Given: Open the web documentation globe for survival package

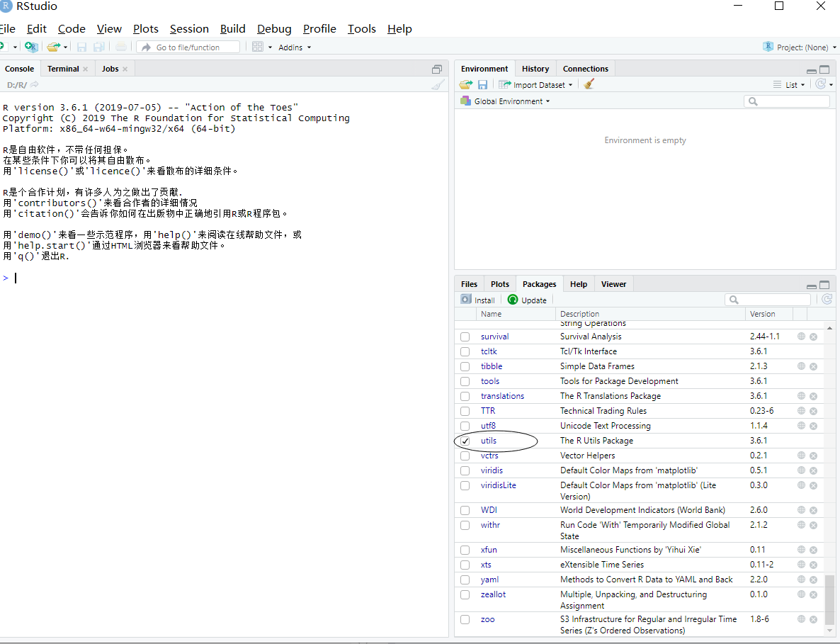Looking at the screenshot, I should [802, 337].
